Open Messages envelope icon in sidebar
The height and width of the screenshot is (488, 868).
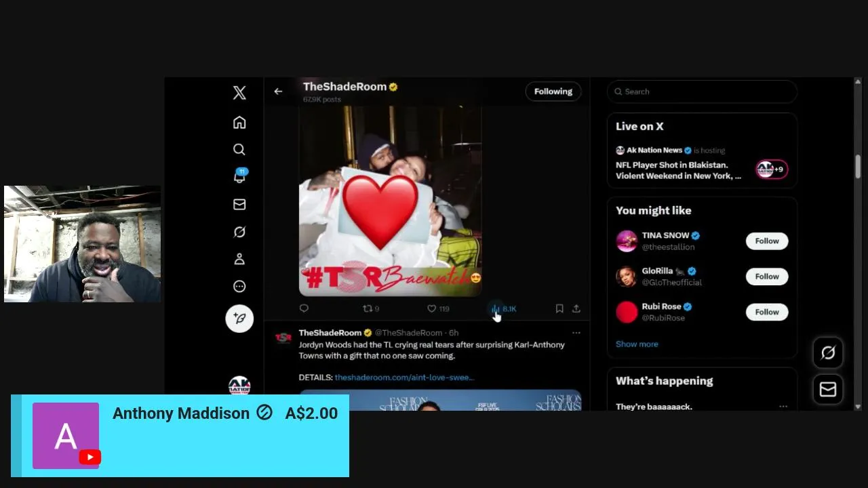pos(239,204)
